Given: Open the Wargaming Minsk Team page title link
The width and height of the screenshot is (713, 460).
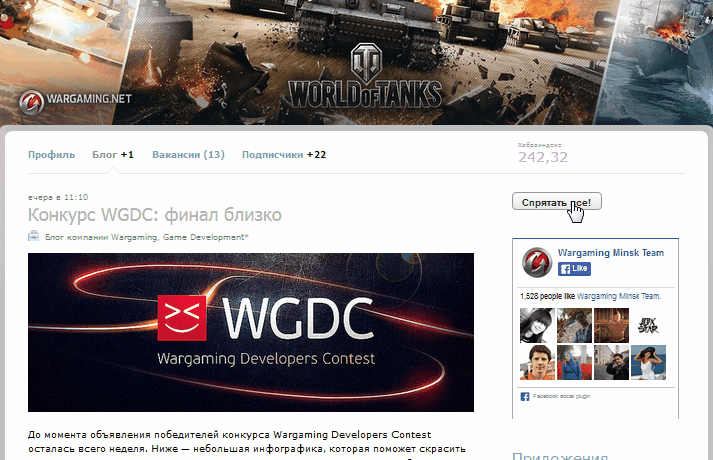Looking at the screenshot, I should (x=611, y=253).
